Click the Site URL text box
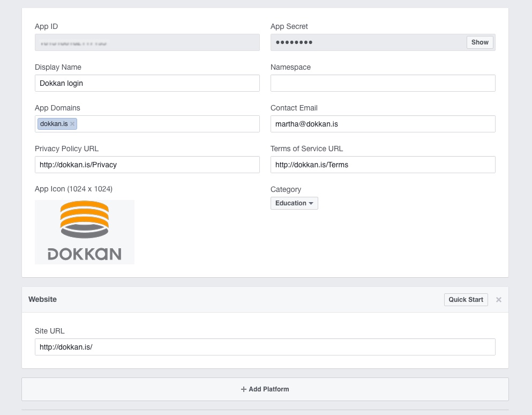The width and height of the screenshot is (532, 415). 265,347
